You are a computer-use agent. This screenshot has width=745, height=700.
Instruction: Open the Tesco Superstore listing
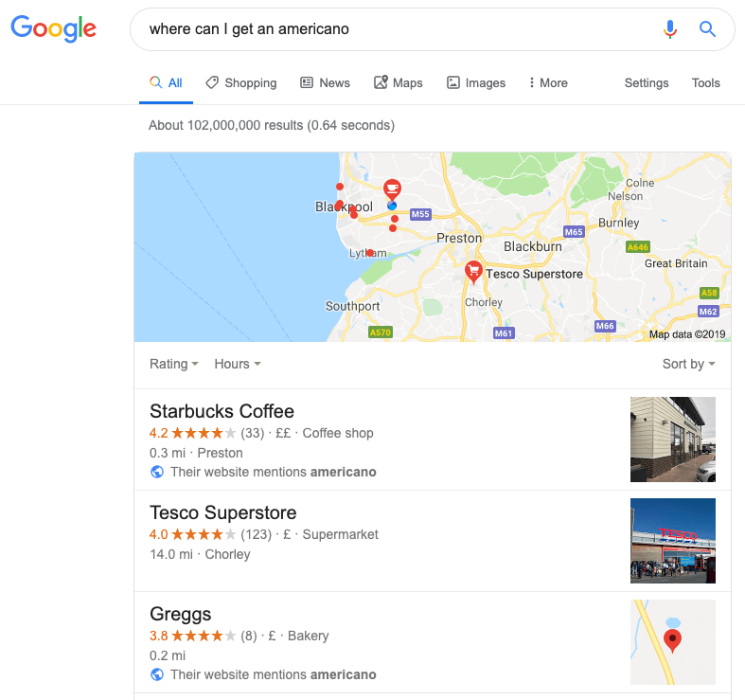click(x=222, y=513)
